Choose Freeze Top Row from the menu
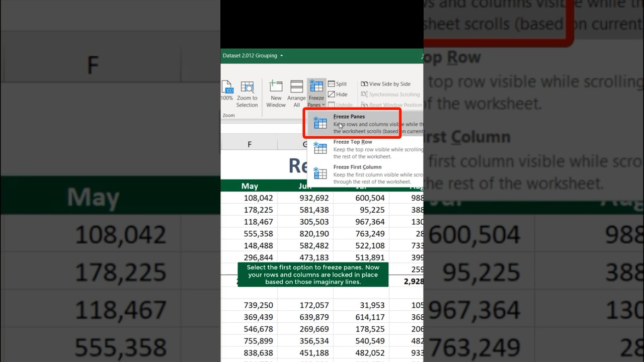 coord(365,149)
